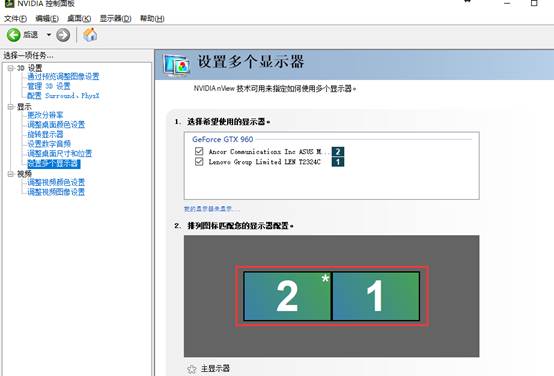Click the green Back arrow button
The width and height of the screenshot is (554, 376).
(14, 35)
